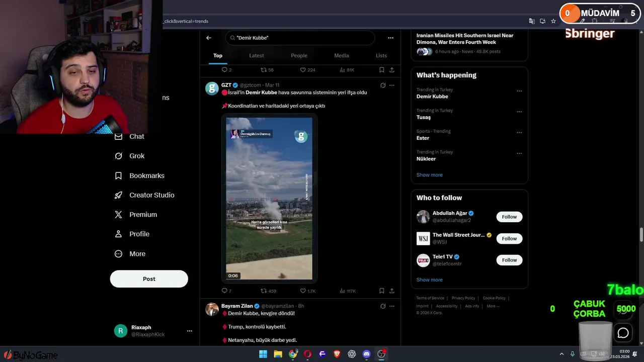Viewport: 644px width, 362px height.
Task: Switch to the Top tab
Action: pyautogui.click(x=218, y=55)
